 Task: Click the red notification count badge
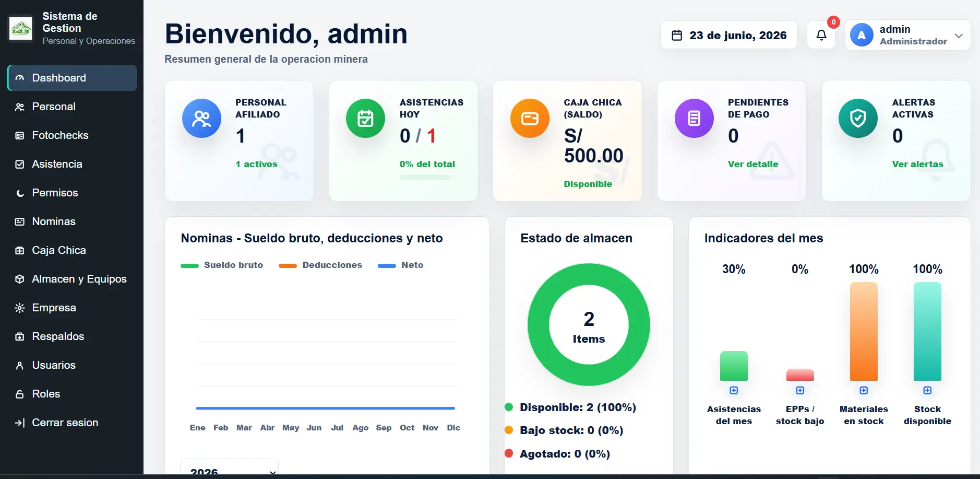click(834, 22)
